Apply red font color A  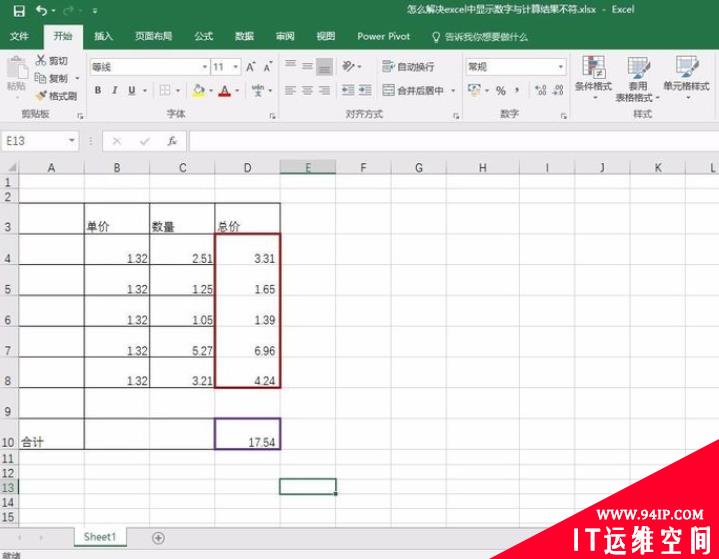[224, 90]
